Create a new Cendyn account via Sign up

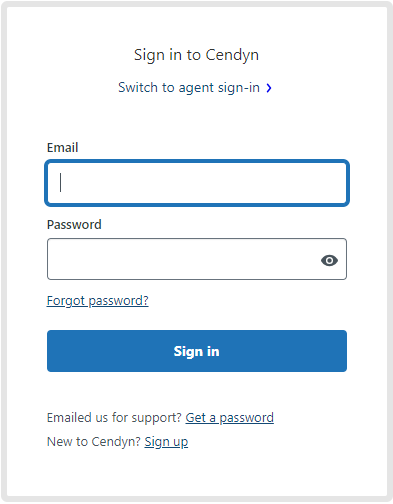tap(166, 442)
